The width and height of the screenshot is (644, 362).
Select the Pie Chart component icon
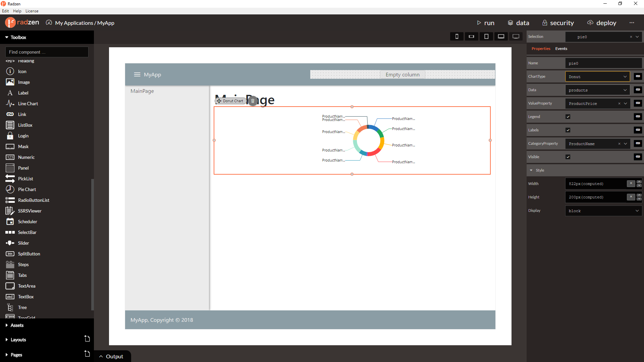click(x=10, y=189)
